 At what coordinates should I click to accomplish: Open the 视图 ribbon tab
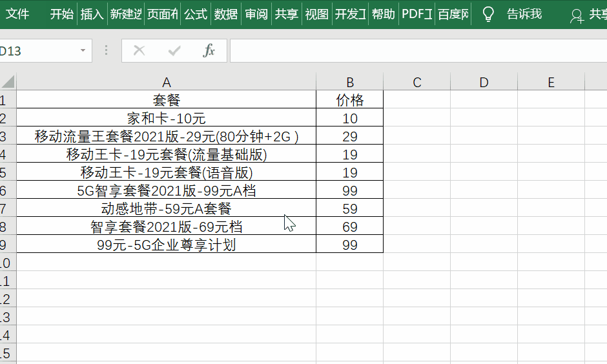tap(316, 14)
